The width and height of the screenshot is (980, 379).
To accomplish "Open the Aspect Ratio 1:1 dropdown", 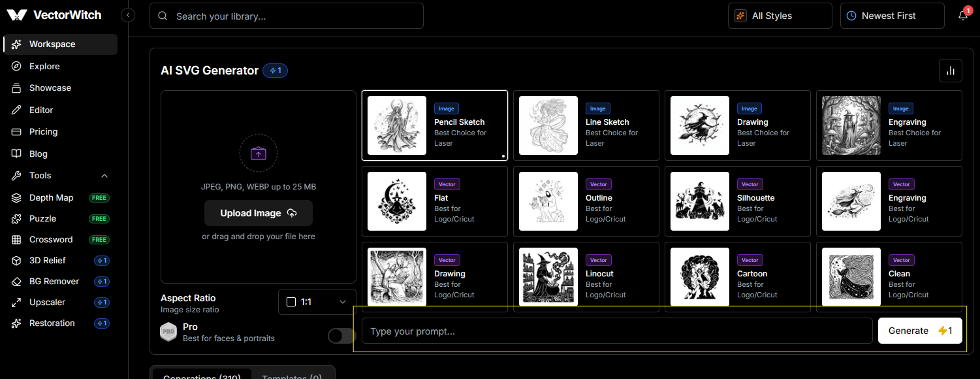I will [x=317, y=302].
